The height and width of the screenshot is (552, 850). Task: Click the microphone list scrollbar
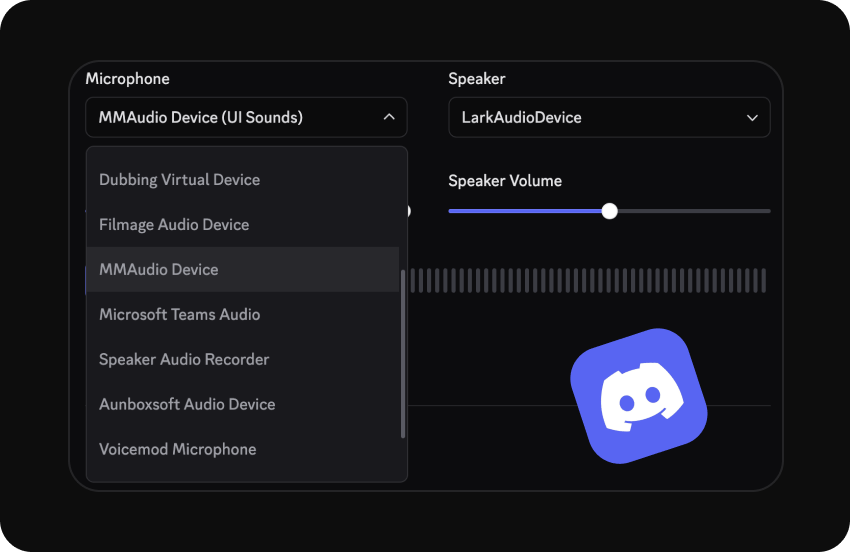pyautogui.click(x=403, y=354)
